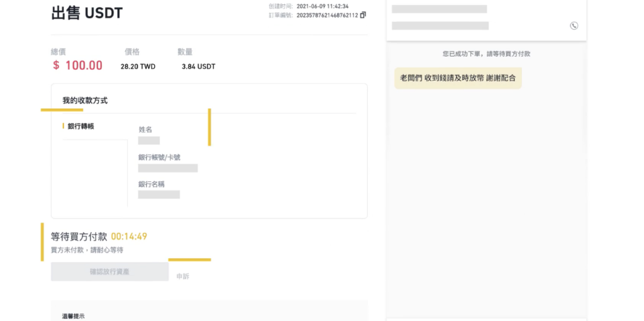Click the order number 20235787621468762112
This screenshot has width=644, height=321.
click(327, 15)
